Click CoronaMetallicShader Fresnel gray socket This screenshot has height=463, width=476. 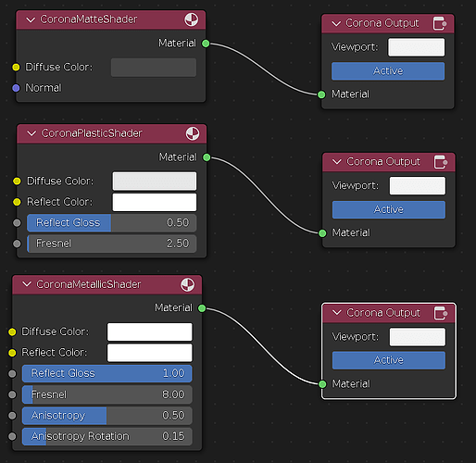pos(12,394)
